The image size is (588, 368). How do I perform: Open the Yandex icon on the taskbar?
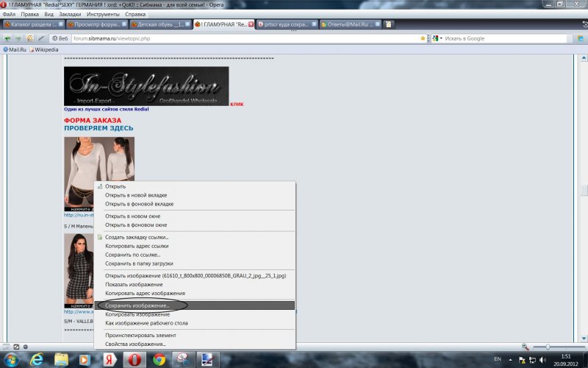click(x=110, y=360)
